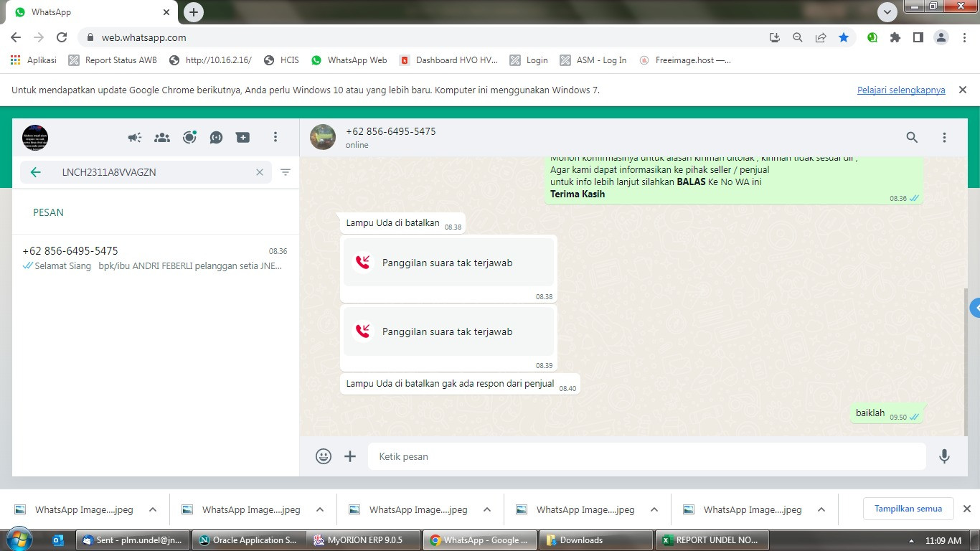Search within this chat using the magnifier

[x=912, y=137]
